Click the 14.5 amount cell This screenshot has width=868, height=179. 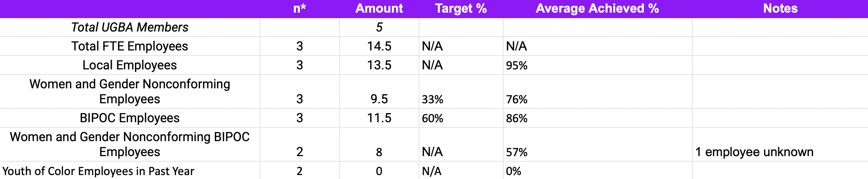(379, 46)
